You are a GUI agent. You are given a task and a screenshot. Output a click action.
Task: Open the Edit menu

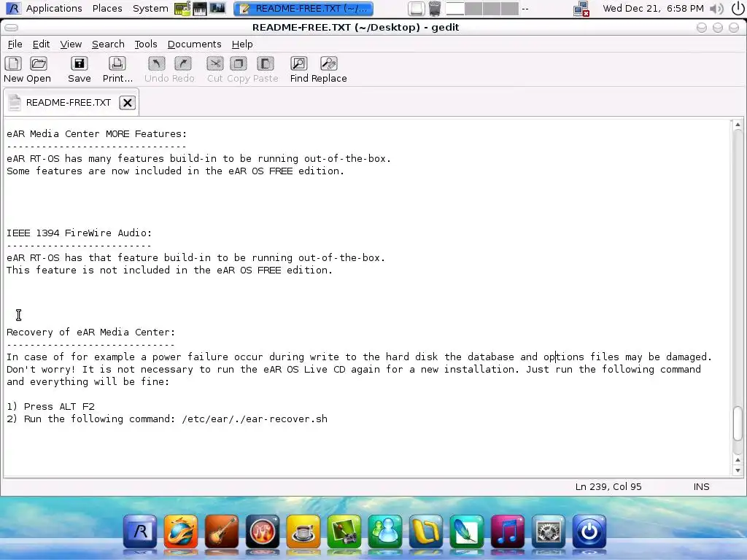click(x=41, y=44)
